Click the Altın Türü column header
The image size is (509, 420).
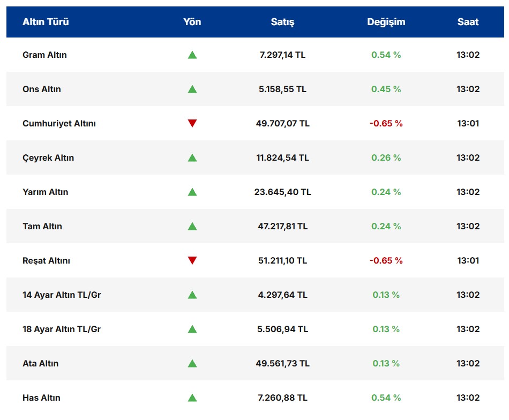pos(46,22)
